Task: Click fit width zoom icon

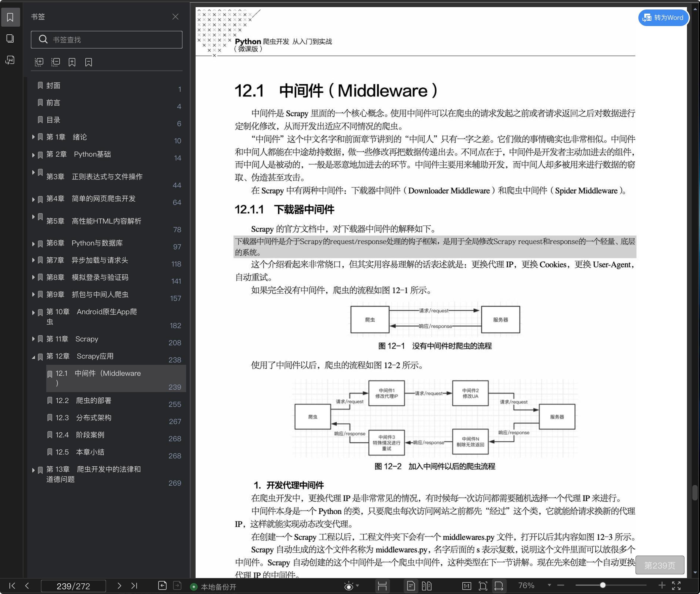Action: (499, 586)
